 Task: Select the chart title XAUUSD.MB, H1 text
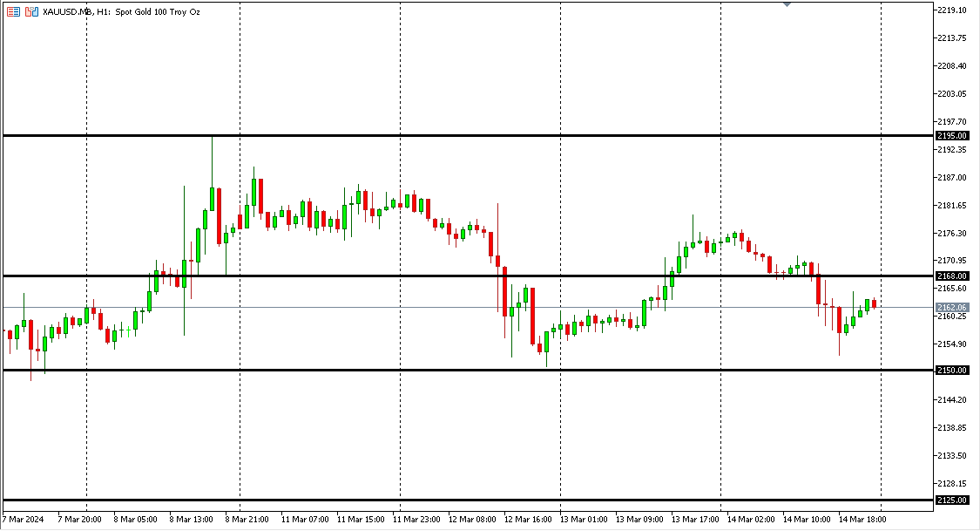(x=77, y=12)
